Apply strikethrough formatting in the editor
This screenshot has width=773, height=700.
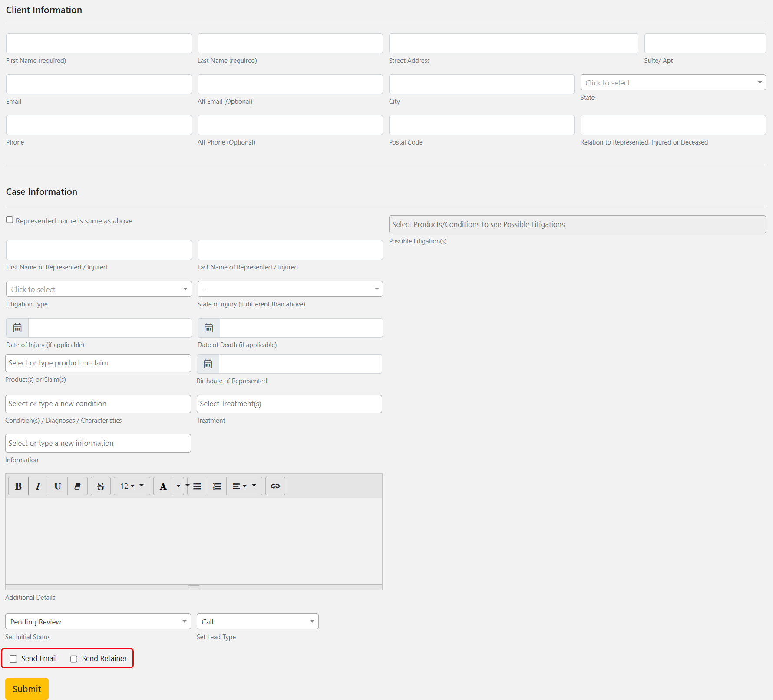point(101,486)
